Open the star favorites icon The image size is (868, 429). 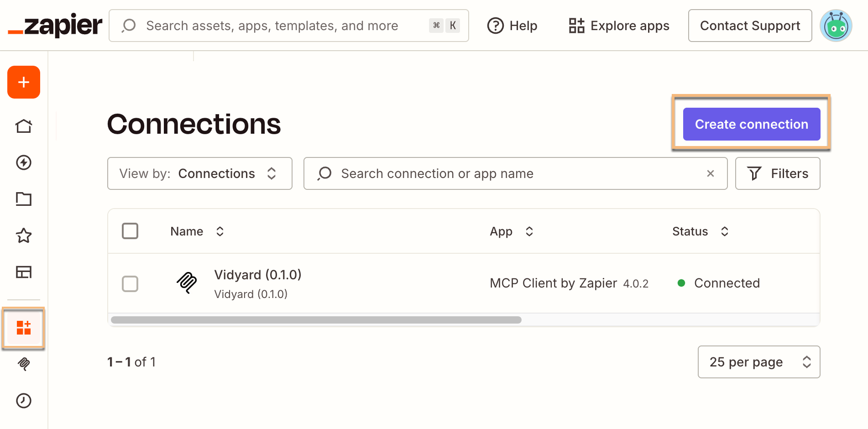click(x=24, y=235)
